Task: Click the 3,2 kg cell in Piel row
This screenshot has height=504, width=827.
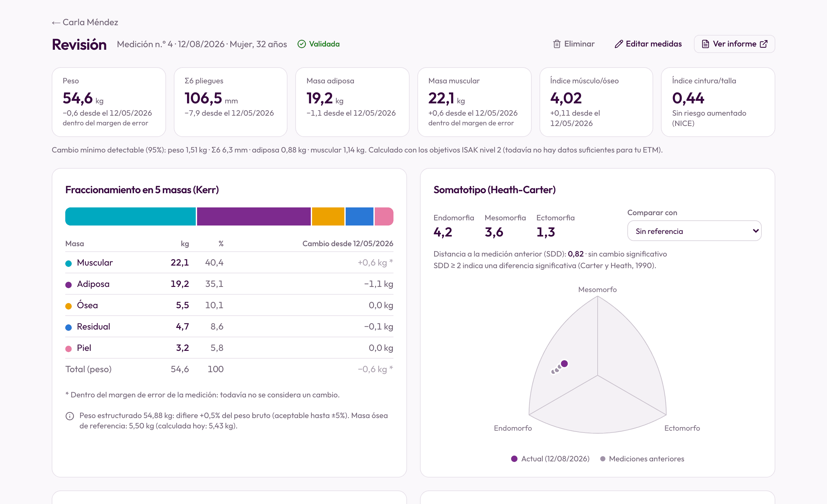Action: coord(182,348)
